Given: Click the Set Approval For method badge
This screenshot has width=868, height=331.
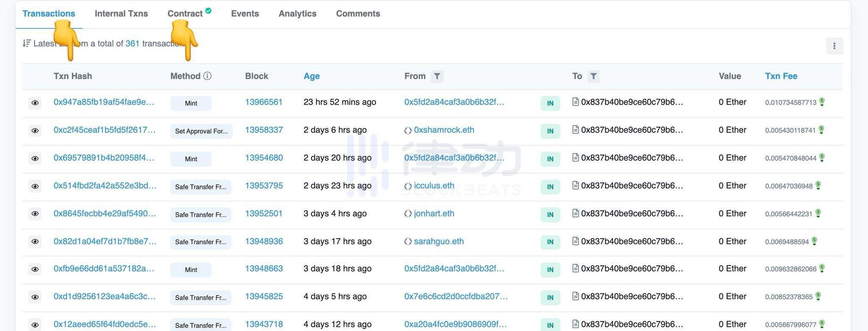Looking at the screenshot, I should coord(201,131).
